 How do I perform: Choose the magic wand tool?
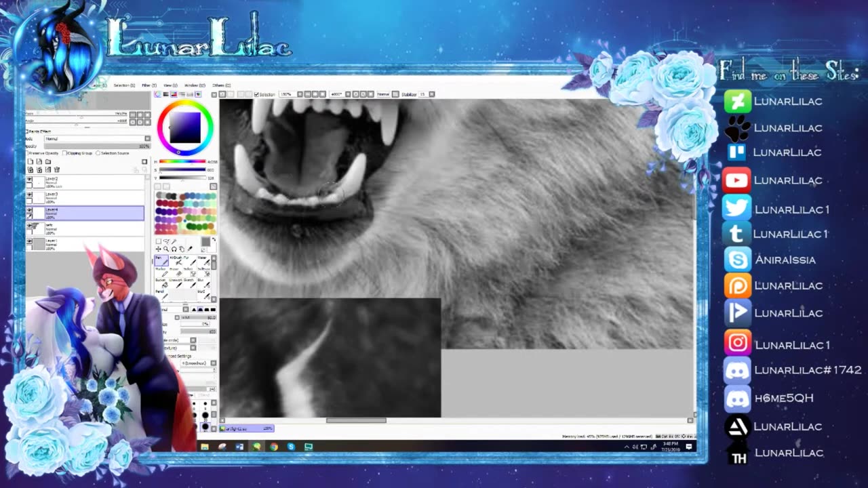pos(174,241)
